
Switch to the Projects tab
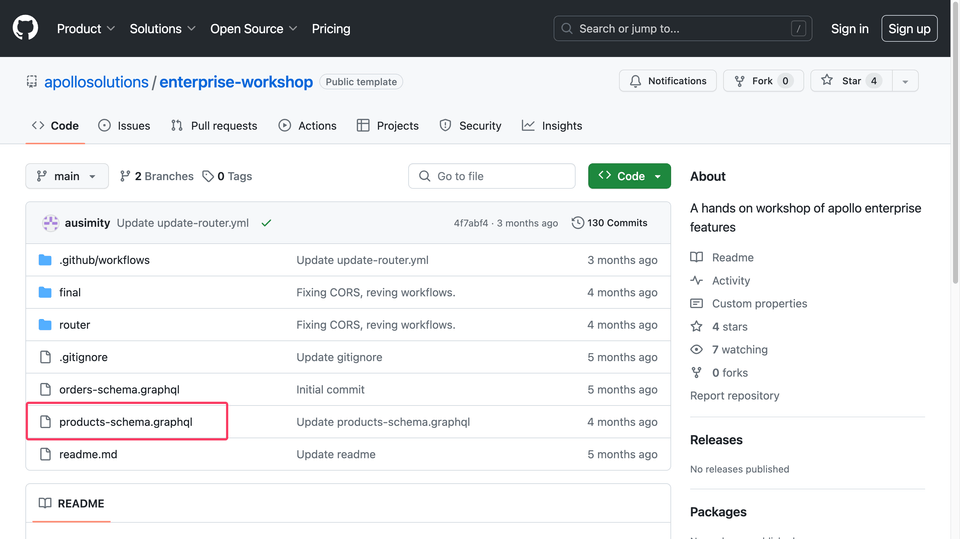(388, 126)
